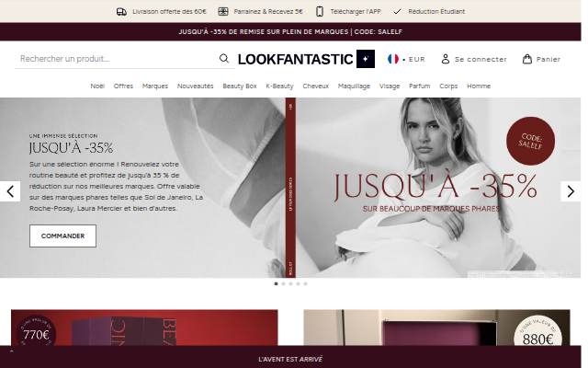This screenshot has height=368, width=588.
Task: Open the 880€ advent calendar card
Action: point(437,328)
